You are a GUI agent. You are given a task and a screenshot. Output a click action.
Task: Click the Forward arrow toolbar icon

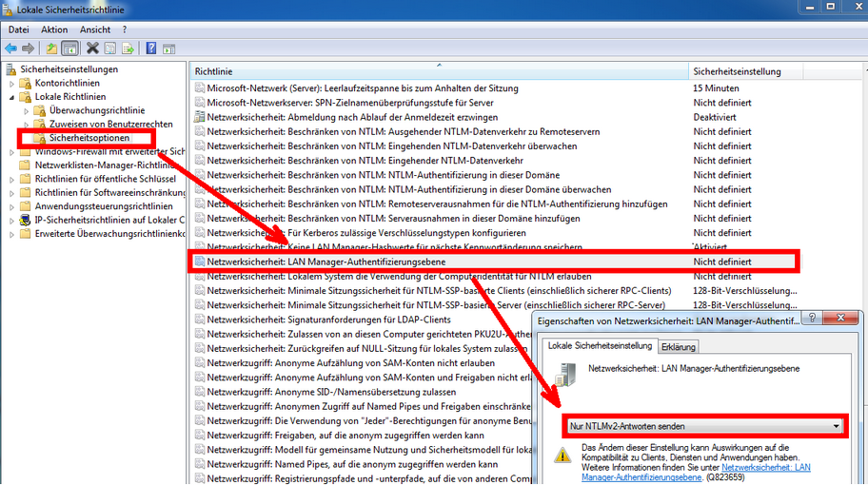pyautogui.click(x=28, y=48)
